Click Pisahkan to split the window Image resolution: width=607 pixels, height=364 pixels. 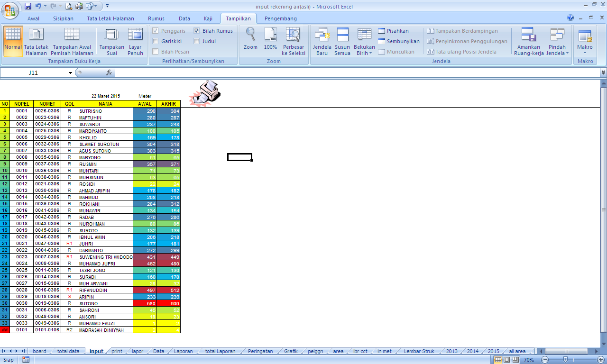tap(398, 30)
